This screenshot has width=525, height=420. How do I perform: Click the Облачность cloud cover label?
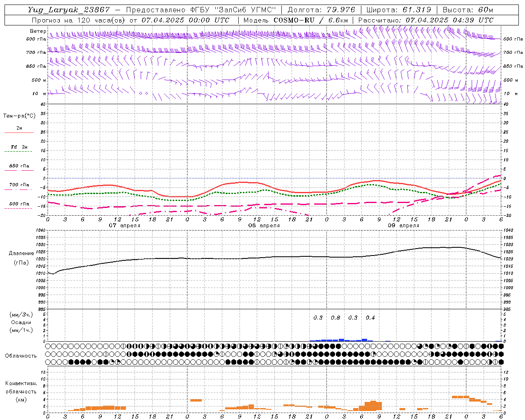coord(21,356)
